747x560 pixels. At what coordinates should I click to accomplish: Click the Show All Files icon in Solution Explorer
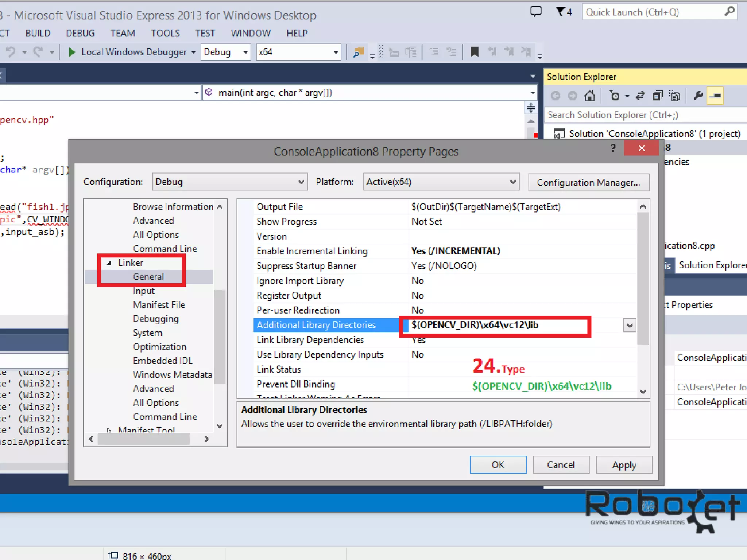coord(675,96)
